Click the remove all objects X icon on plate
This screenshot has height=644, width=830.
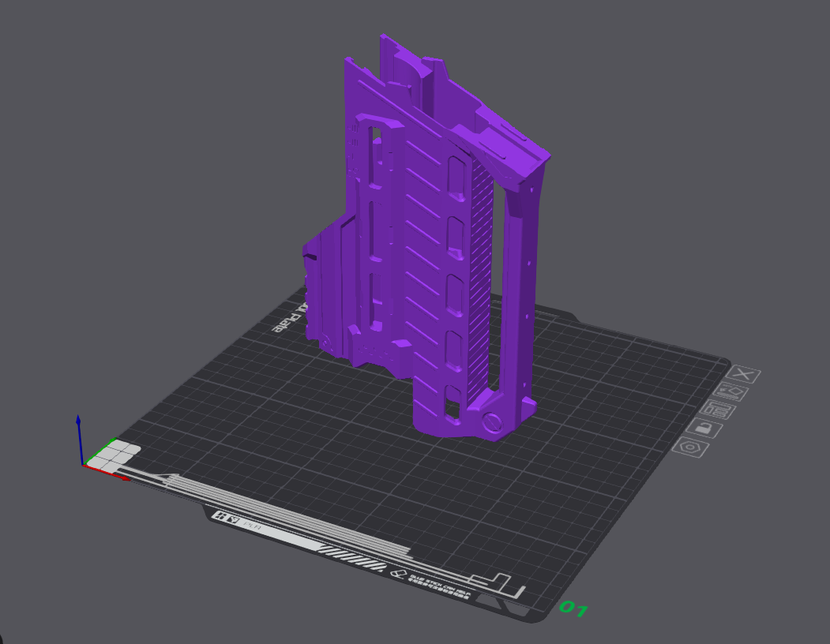[x=745, y=376]
